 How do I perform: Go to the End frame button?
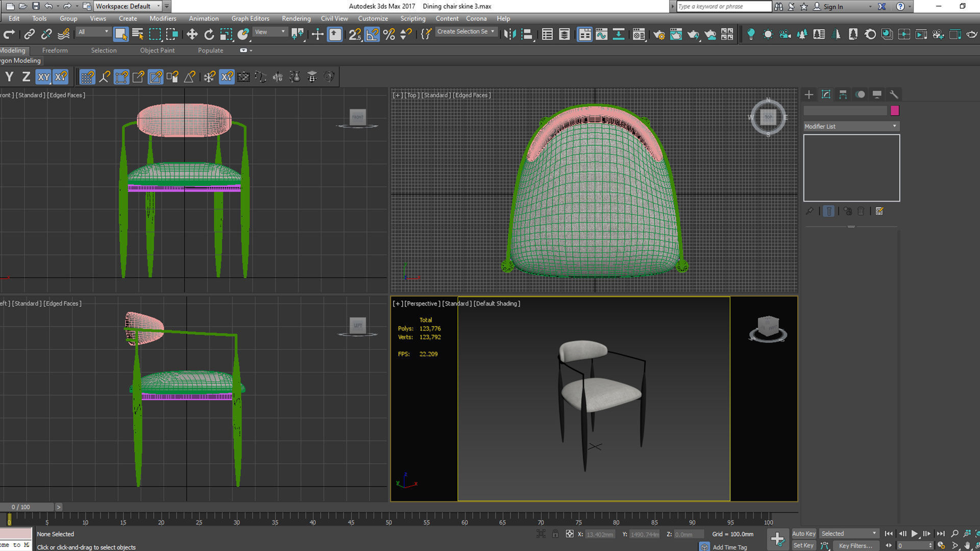coord(940,534)
